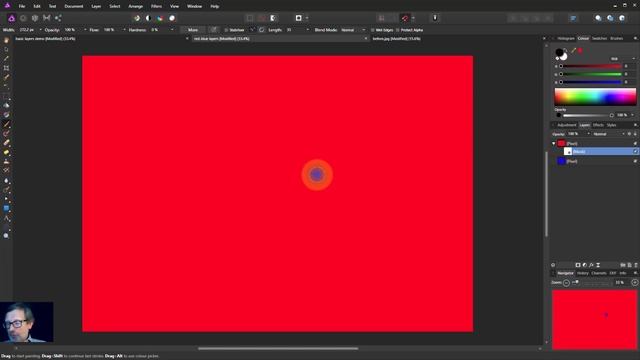Switch to the Develop Persona icon
Viewport: 640px width, 360px height.
(35, 18)
